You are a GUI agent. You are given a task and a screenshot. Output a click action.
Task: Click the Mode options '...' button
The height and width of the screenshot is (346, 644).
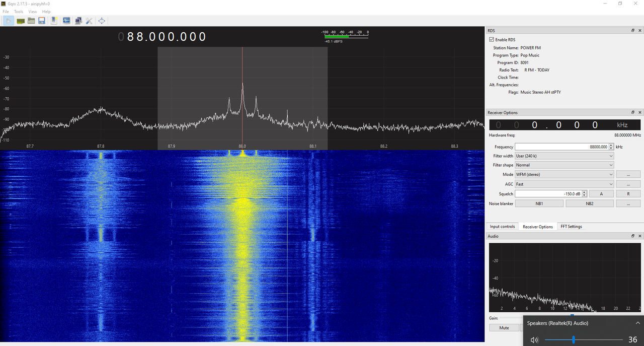pos(628,174)
